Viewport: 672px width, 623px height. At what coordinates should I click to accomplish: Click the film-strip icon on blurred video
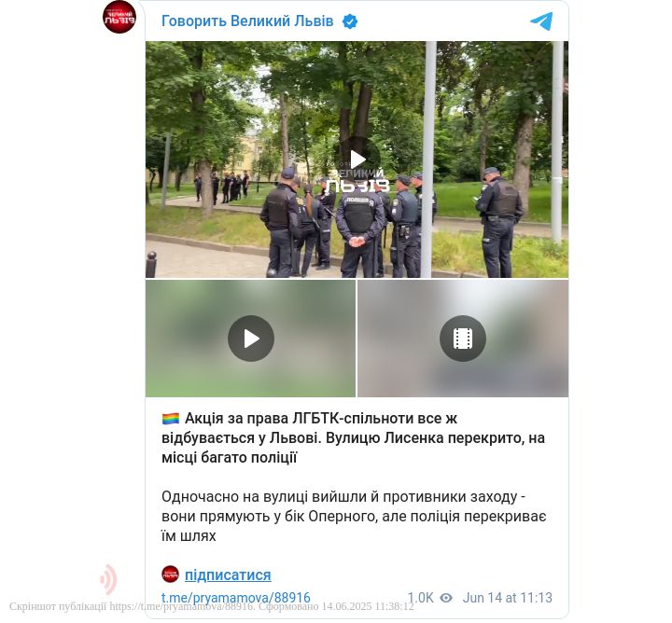pyautogui.click(x=463, y=339)
